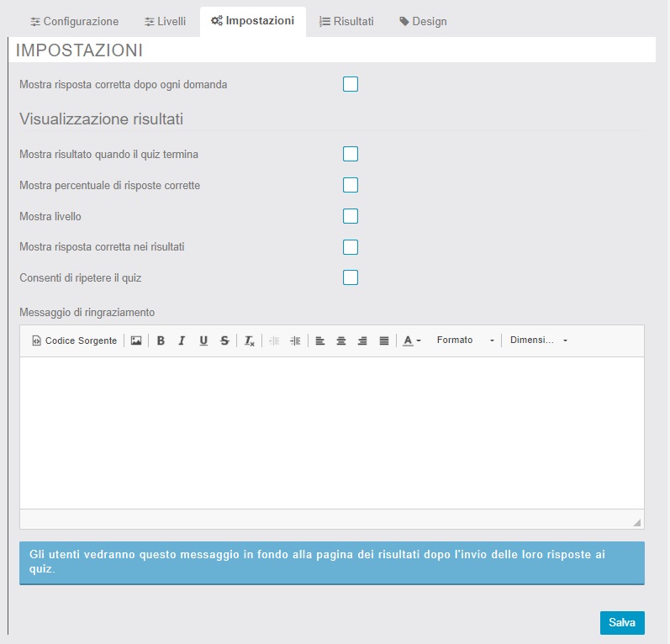This screenshot has height=644, width=670.
Task: Apply italic formatting in editor toolbar
Action: 181,340
